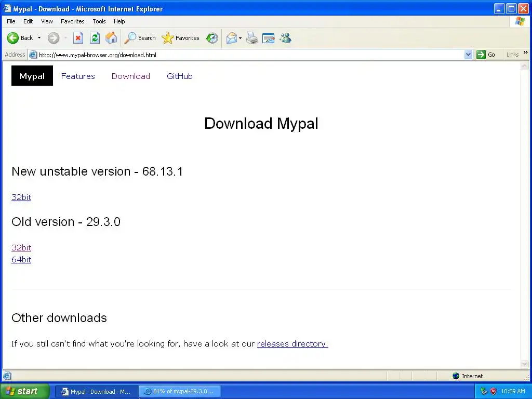The height and width of the screenshot is (399, 532).
Task: Click the red shield security tray icon
Action: [494, 392]
